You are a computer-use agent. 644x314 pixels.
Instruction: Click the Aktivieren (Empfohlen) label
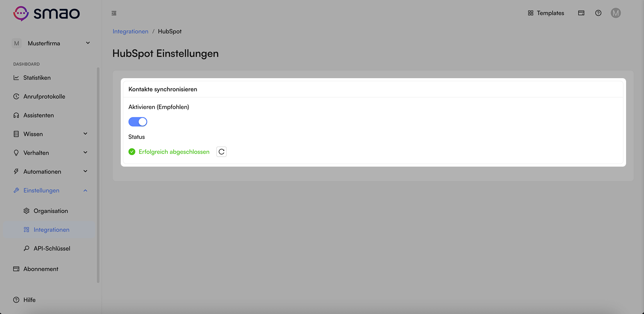point(159,107)
